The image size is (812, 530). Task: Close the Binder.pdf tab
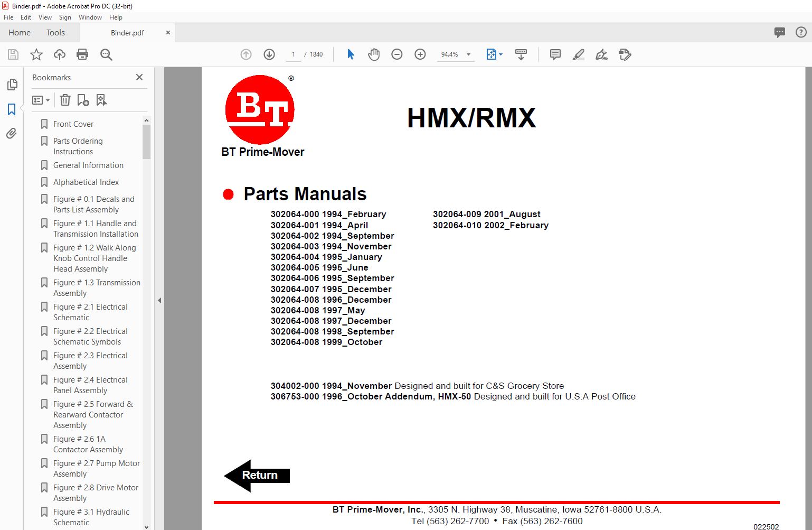(168, 33)
